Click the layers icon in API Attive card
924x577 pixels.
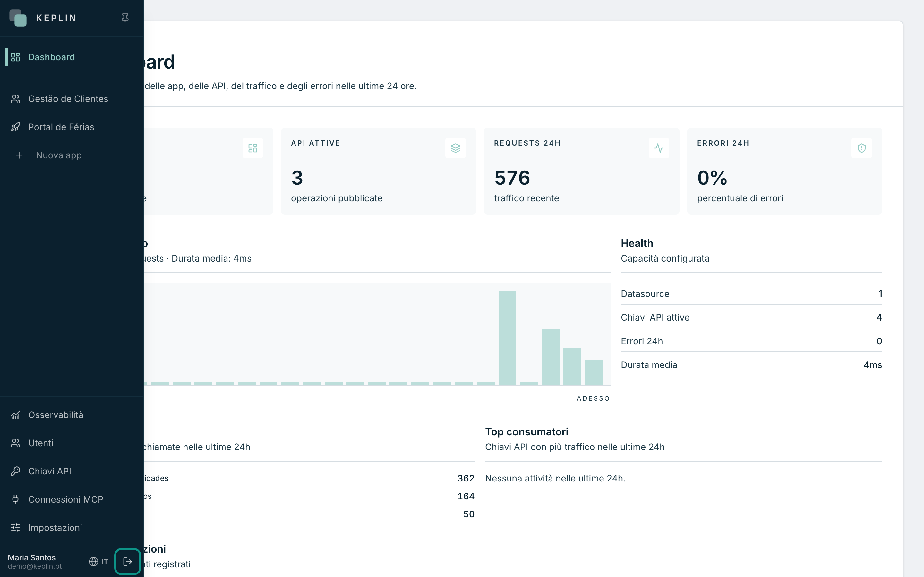455,148
